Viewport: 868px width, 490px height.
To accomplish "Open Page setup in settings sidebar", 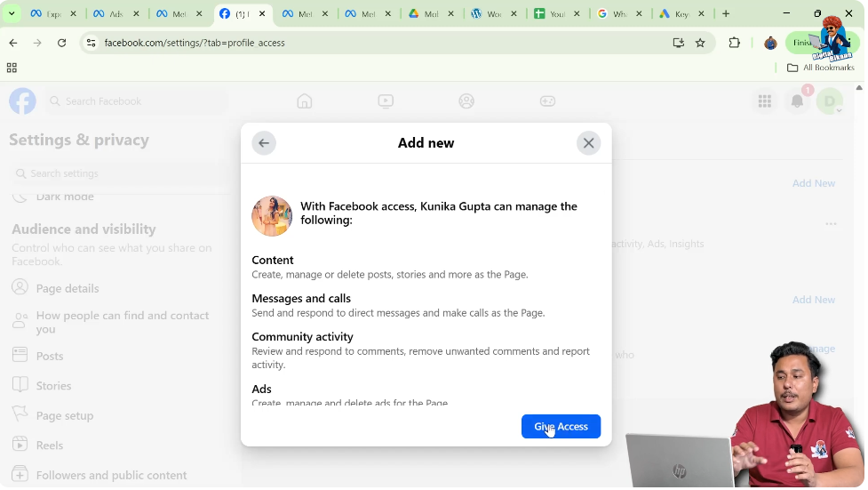I will [x=65, y=417].
